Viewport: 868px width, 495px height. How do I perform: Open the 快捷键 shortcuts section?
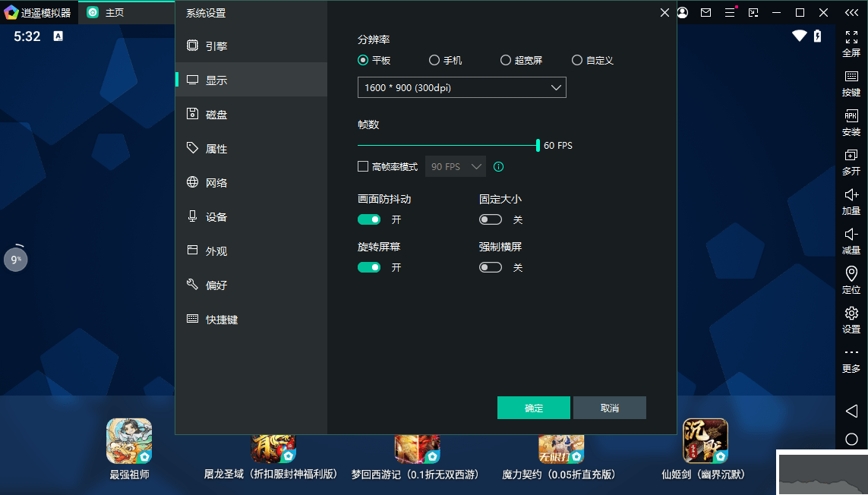(x=216, y=319)
